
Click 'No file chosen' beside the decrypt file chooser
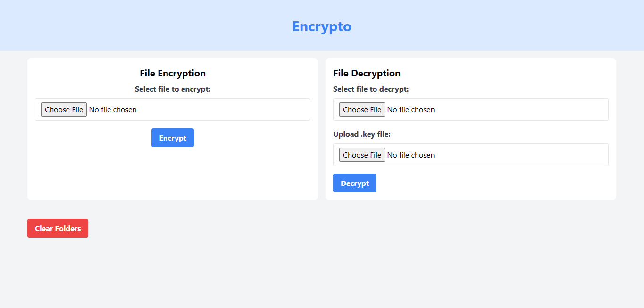[x=411, y=109]
